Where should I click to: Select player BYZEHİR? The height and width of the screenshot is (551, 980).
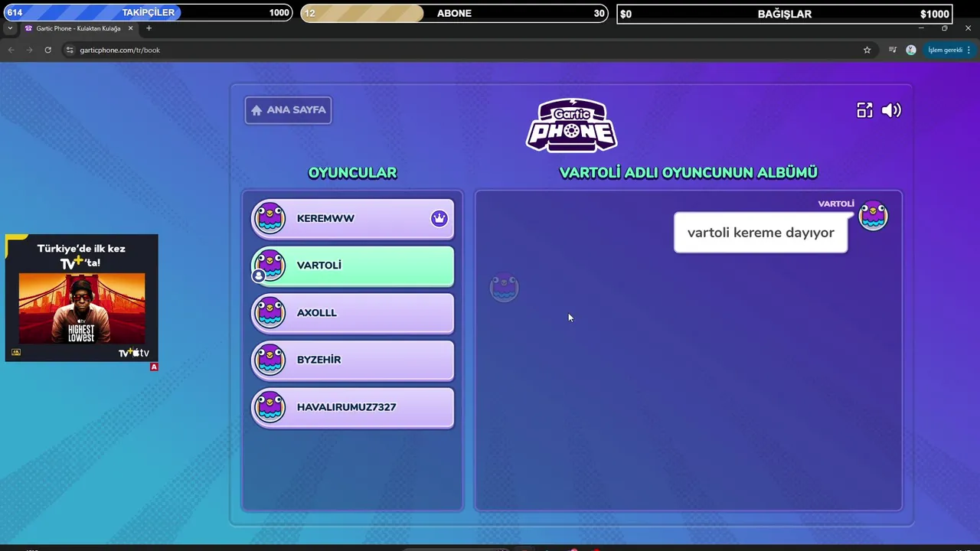(x=353, y=360)
